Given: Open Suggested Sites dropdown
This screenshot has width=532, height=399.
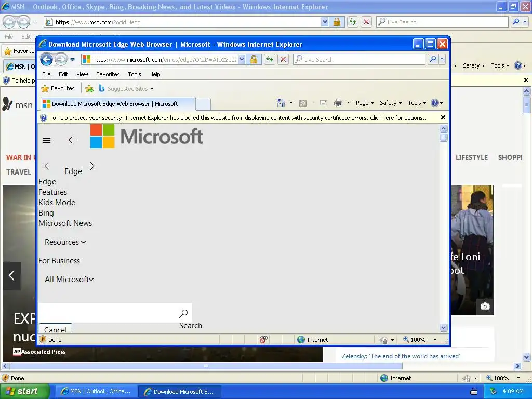Looking at the screenshot, I should (x=126, y=88).
